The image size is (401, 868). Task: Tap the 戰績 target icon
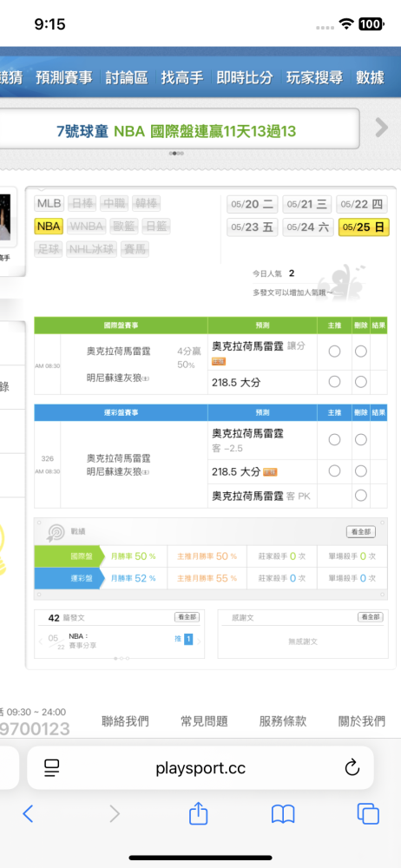pos(56,533)
